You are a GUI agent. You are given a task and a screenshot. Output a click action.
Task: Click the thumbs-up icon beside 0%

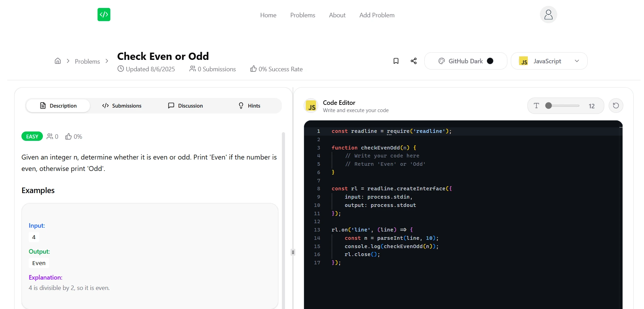pyautogui.click(x=68, y=137)
